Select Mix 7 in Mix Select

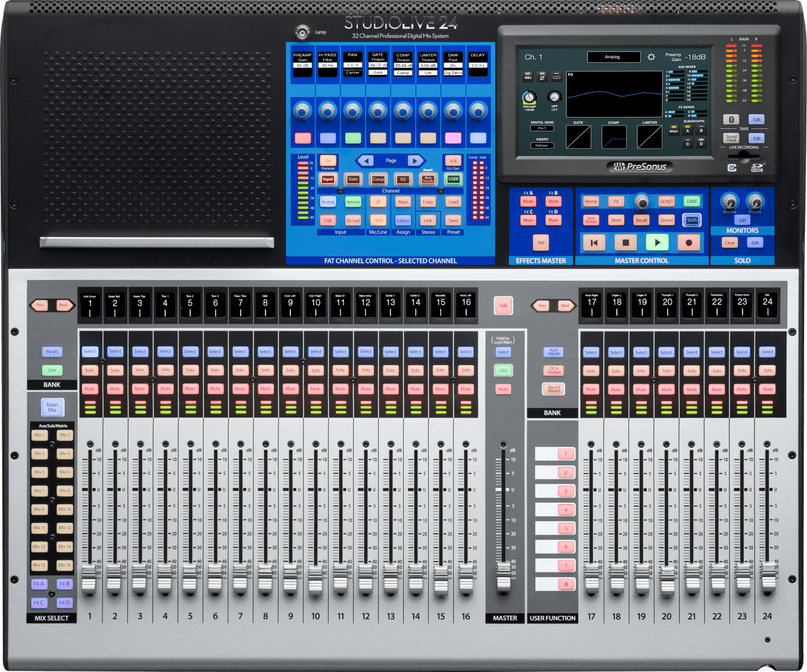click(x=39, y=491)
